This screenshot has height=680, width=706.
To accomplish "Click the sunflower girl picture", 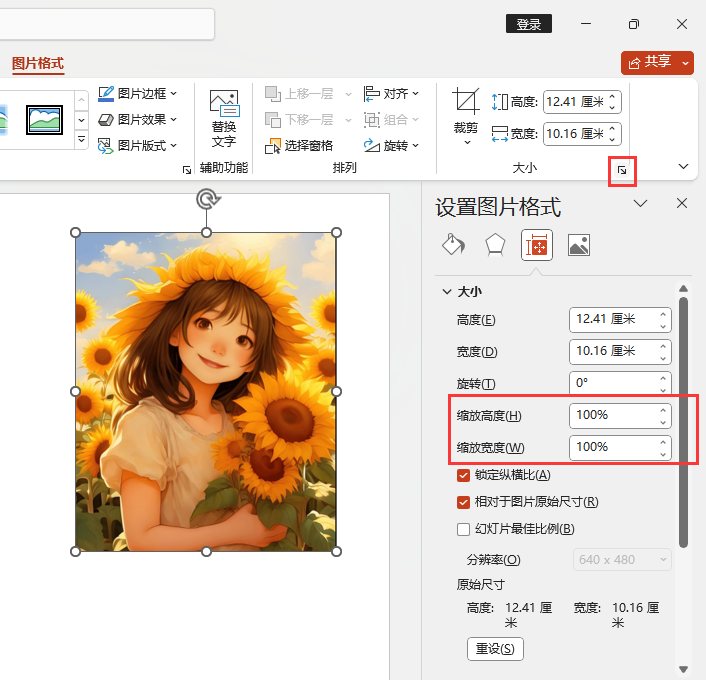I will pyautogui.click(x=206, y=392).
